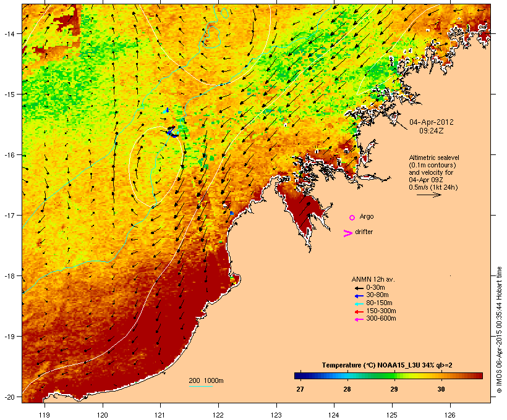Click the colorbar value 27
The height and width of the screenshot is (420, 507).
(x=300, y=389)
